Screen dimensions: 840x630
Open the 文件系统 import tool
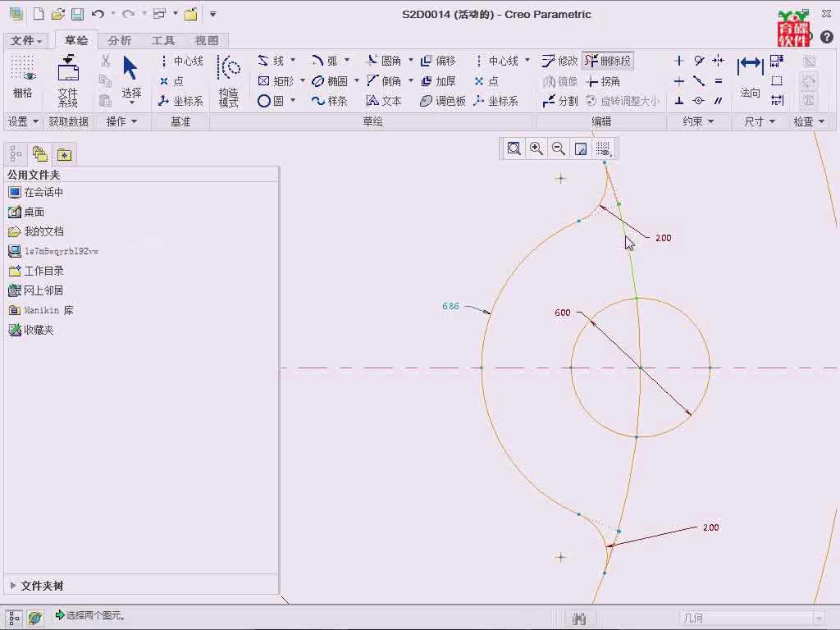(x=68, y=80)
